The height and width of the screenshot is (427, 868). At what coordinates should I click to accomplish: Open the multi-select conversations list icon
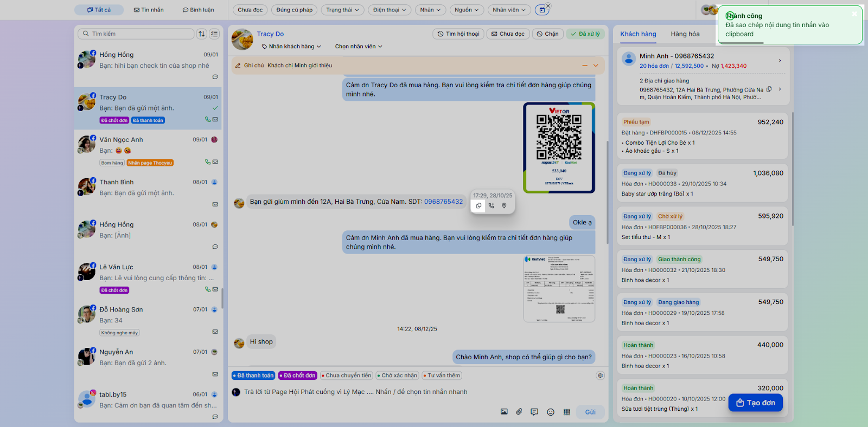(214, 34)
